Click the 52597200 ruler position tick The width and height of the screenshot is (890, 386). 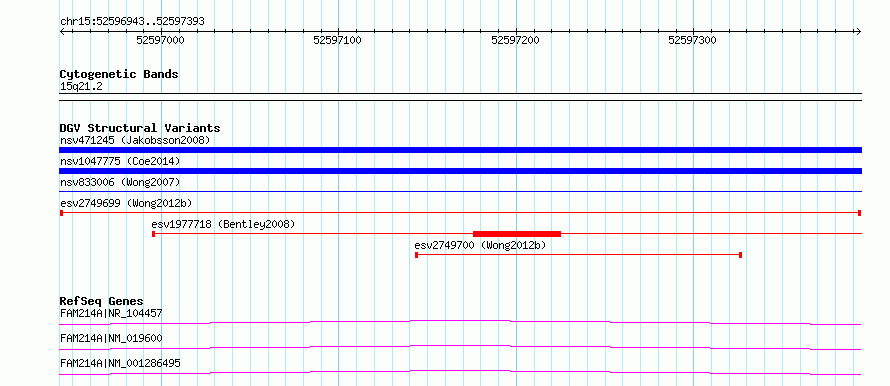click(x=516, y=32)
